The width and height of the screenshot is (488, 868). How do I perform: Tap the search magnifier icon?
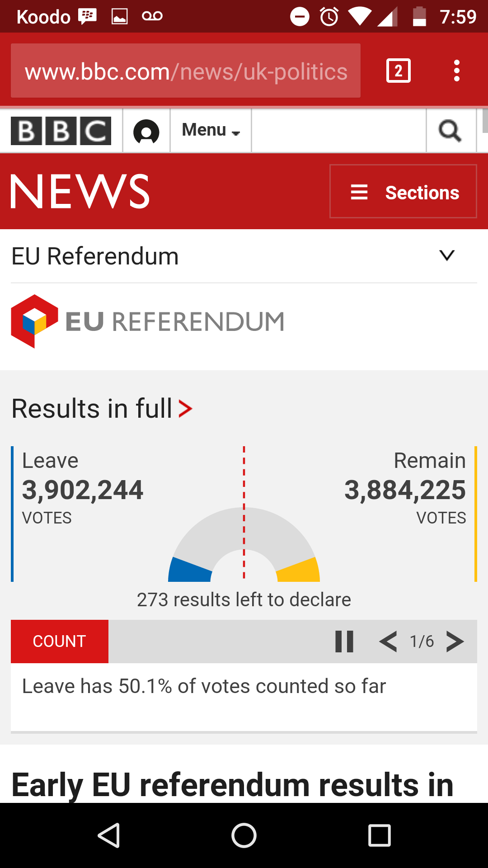(x=450, y=131)
